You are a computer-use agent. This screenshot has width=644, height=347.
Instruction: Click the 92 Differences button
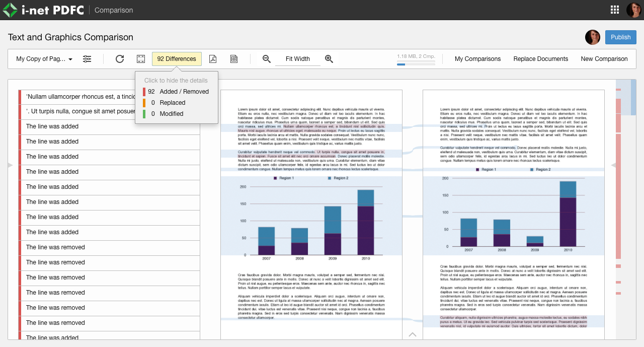tap(177, 59)
